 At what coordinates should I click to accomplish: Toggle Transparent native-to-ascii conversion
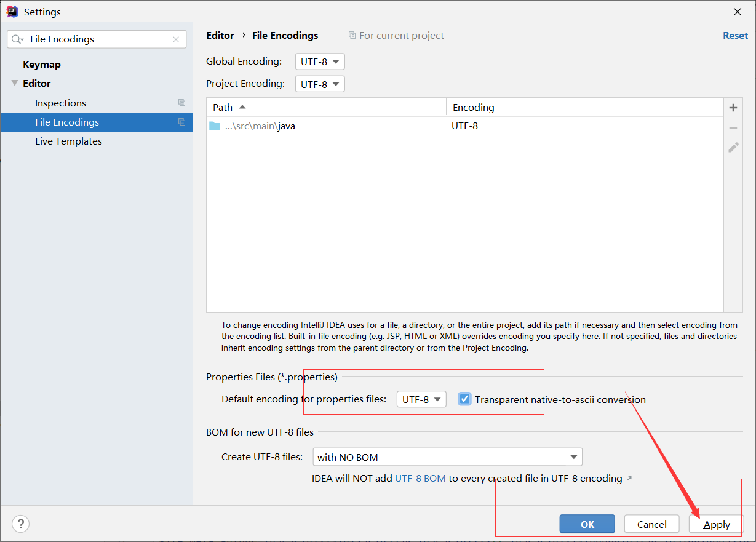click(464, 399)
